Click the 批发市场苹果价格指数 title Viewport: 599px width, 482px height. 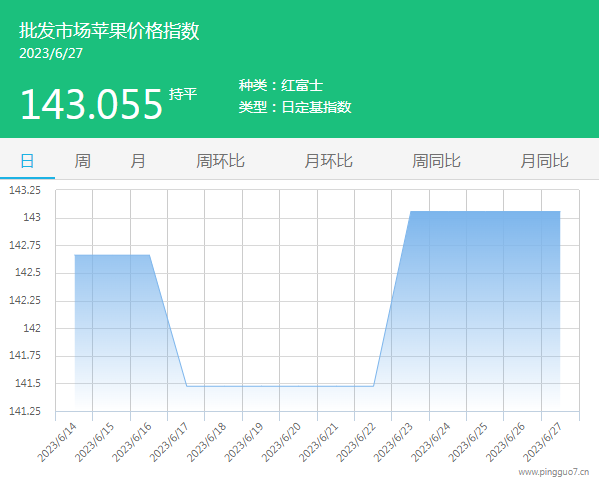[x=109, y=31]
